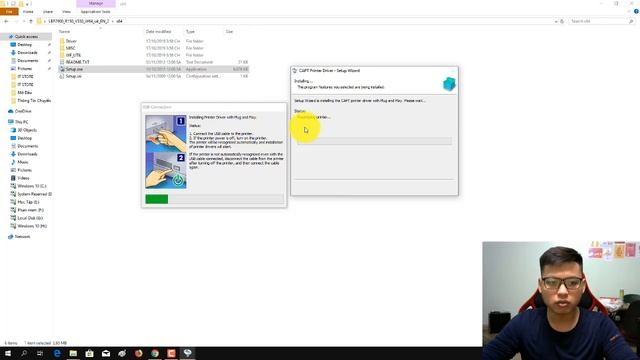Click the x64 breadcrumb in address bar
Image resolution: width=640 pixels, height=360 pixels.
tap(120, 21)
